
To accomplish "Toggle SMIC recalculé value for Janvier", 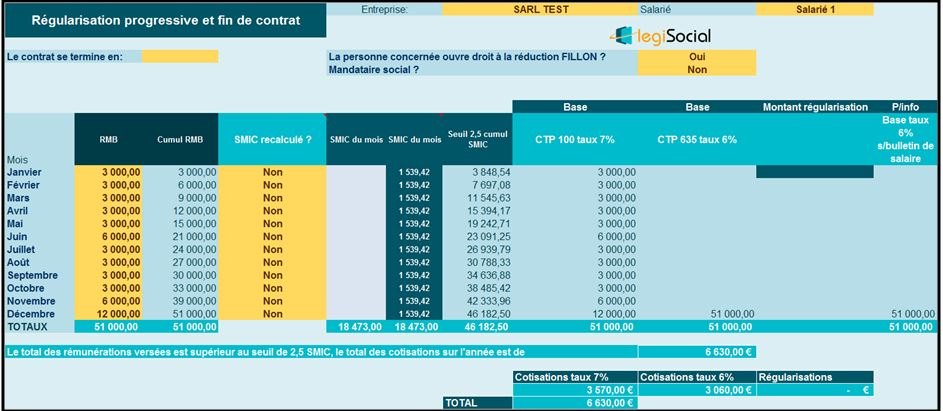I will point(272,172).
